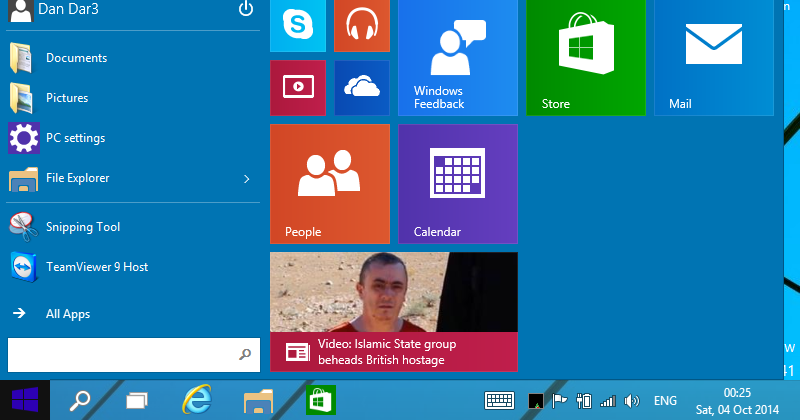Screen dimensions: 800x420
Task: Open the Calendar tile
Action: click(458, 184)
